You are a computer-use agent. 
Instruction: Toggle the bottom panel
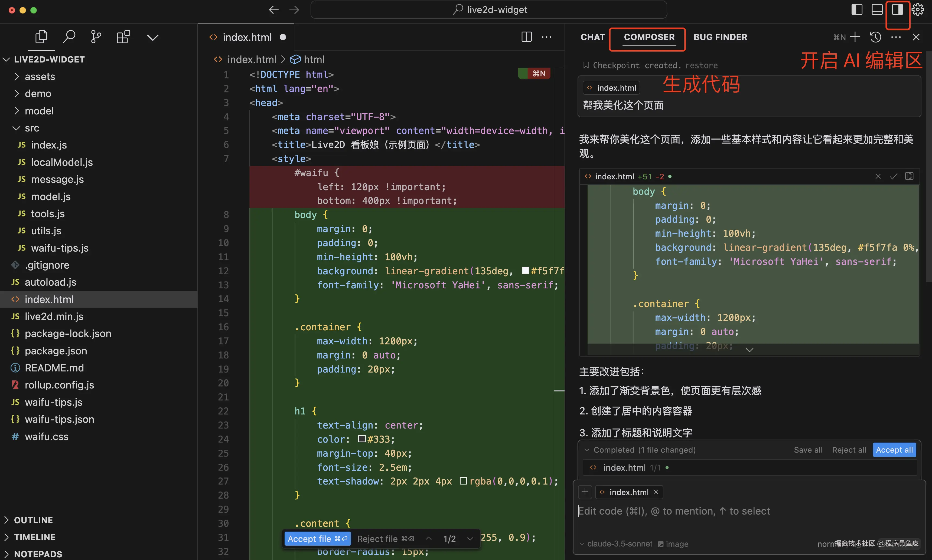(877, 9)
